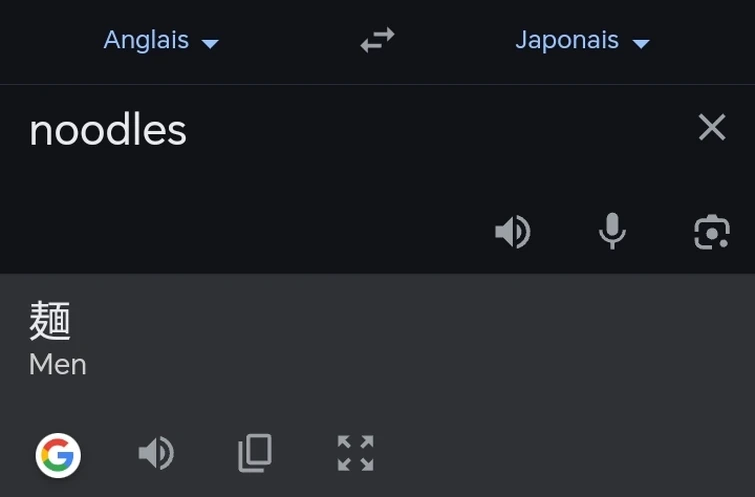Click the arrow next to Anglais
Screen dimensions: 755x497
tap(210, 43)
